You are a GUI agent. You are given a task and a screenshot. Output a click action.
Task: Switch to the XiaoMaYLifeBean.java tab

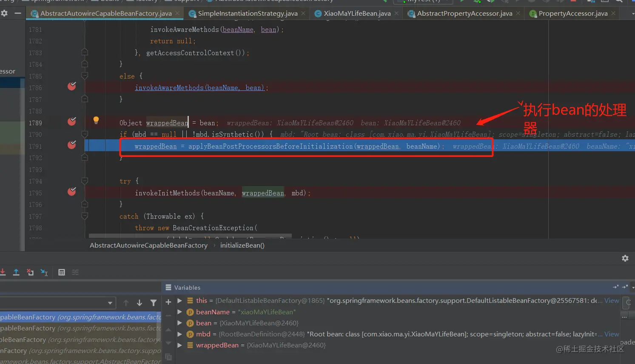point(357,14)
